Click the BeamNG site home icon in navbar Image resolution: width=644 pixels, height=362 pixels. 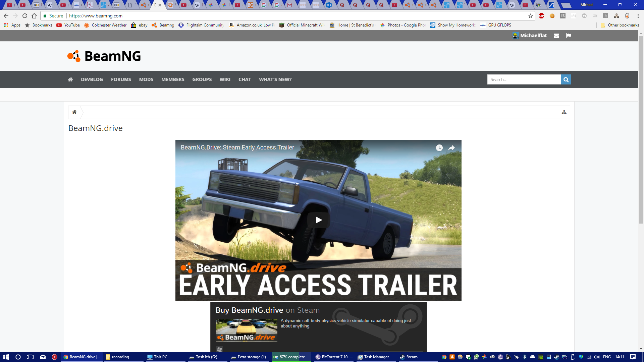coord(70,79)
